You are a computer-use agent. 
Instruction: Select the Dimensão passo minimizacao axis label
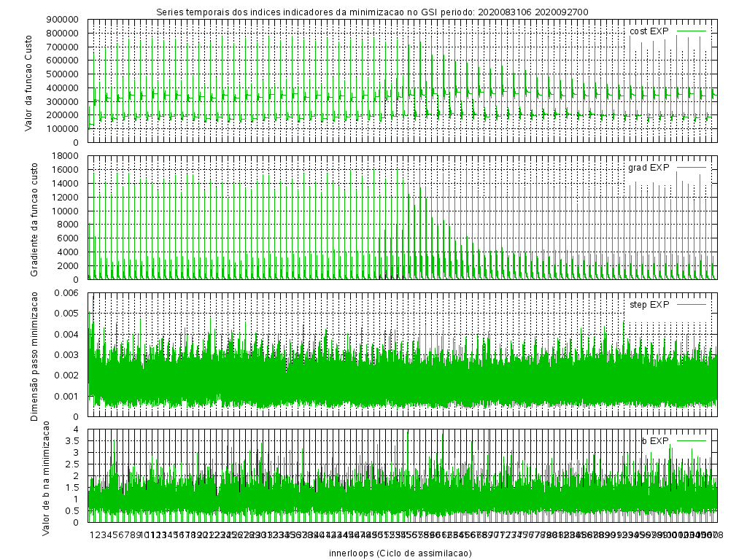(34, 354)
